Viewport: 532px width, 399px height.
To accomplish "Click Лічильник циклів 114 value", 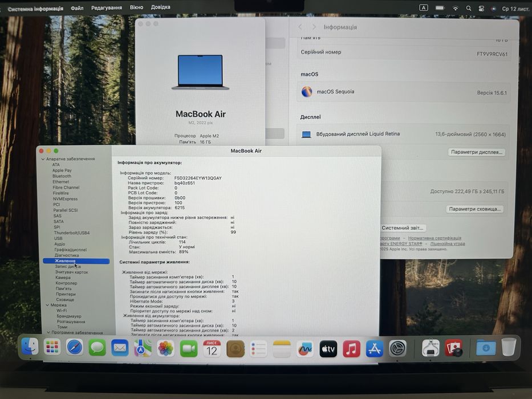I will 182,242.
